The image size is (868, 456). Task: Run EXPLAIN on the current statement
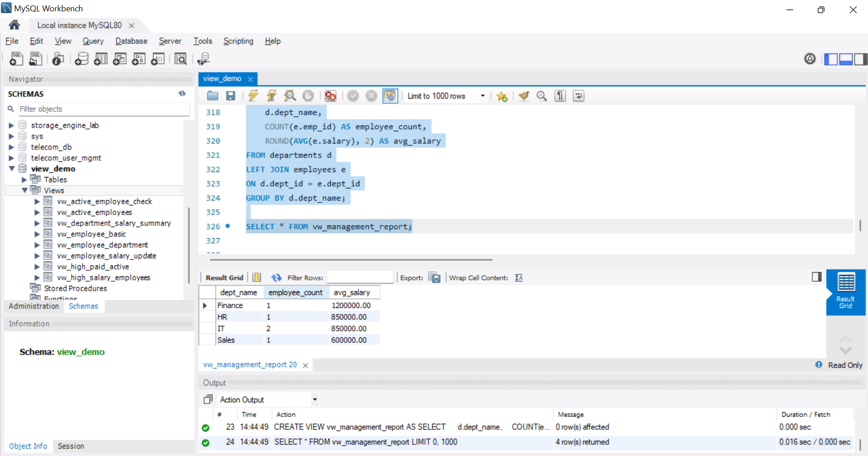[290, 96]
